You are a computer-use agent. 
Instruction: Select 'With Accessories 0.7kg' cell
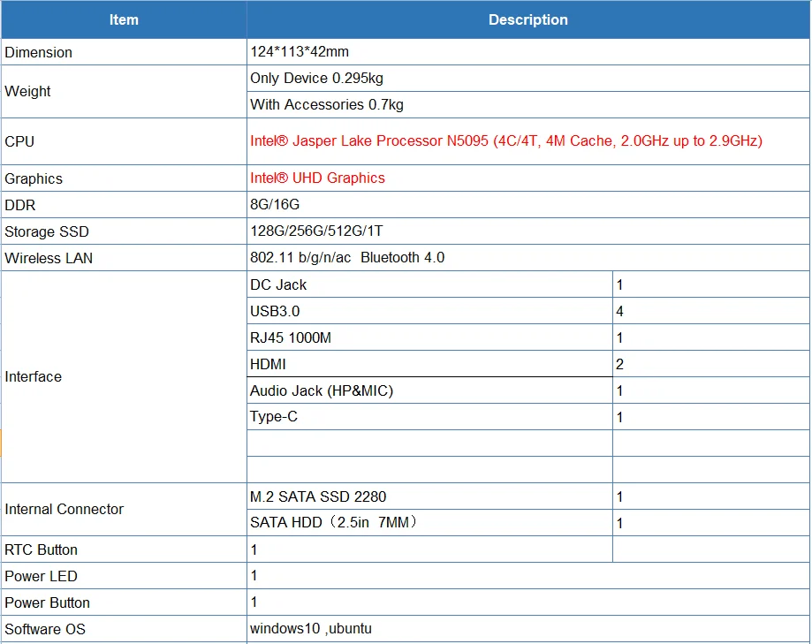pos(528,104)
